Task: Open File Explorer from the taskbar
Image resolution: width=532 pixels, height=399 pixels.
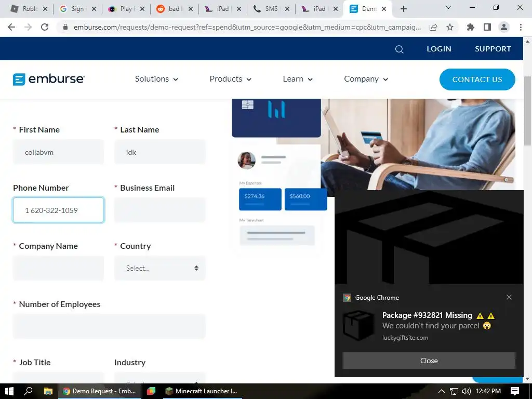Action: [48, 391]
